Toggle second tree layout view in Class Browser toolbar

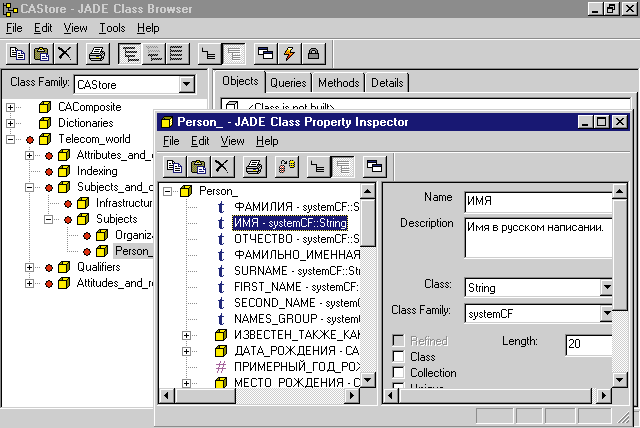(153, 54)
